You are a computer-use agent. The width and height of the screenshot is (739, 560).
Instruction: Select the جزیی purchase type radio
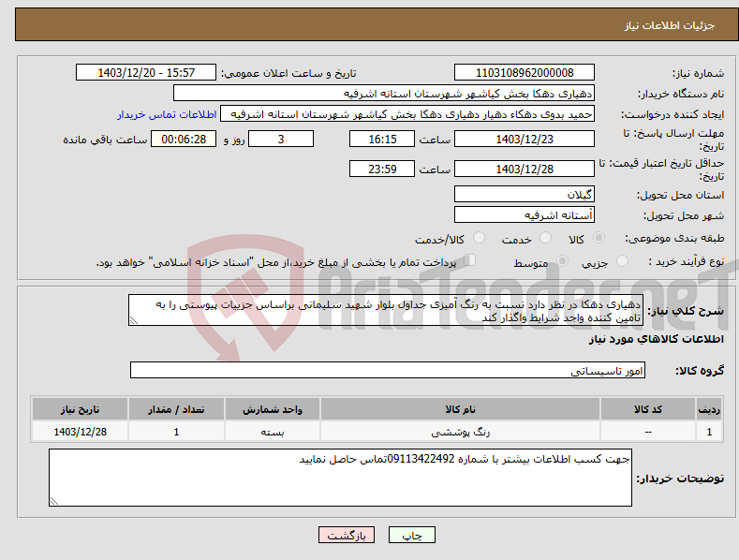coord(622,260)
